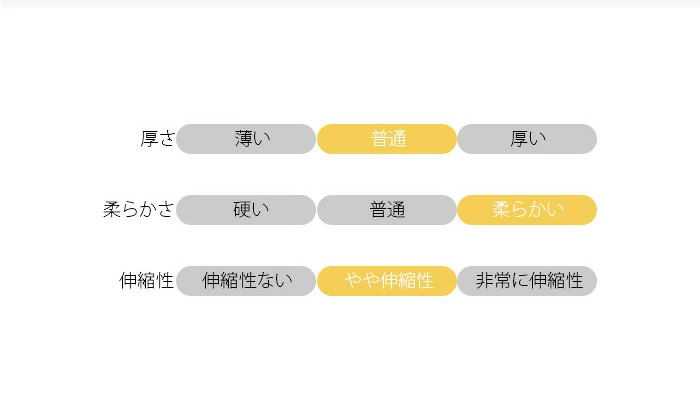Select the 柔らかい softness option
The height and width of the screenshot is (411, 700).
[x=527, y=210]
